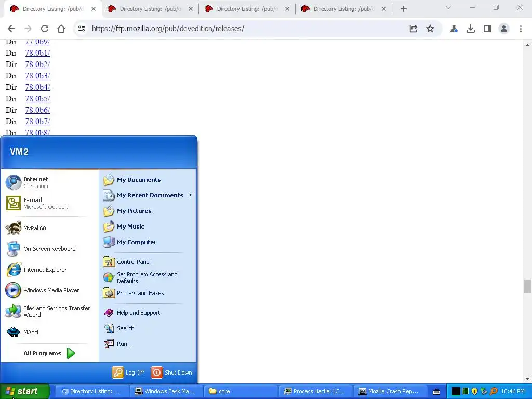
Task: Click the Log Off button
Action: coord(128,373)
